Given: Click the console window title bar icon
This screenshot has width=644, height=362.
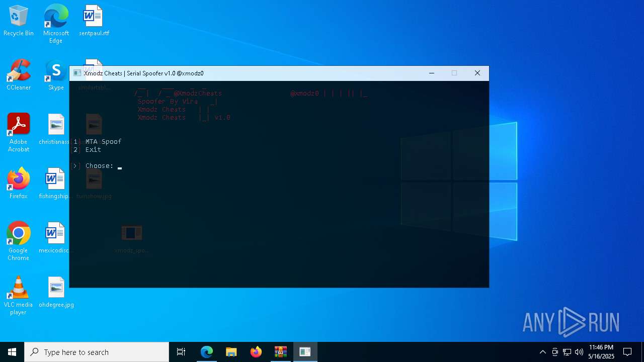Looking at the screenshot, I should (77, 73).
